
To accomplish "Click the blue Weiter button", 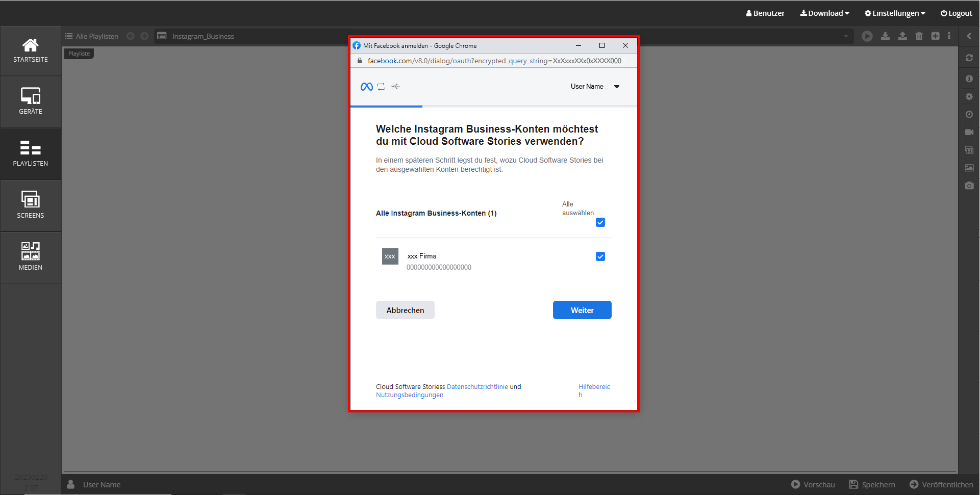I will pos(582,310).
